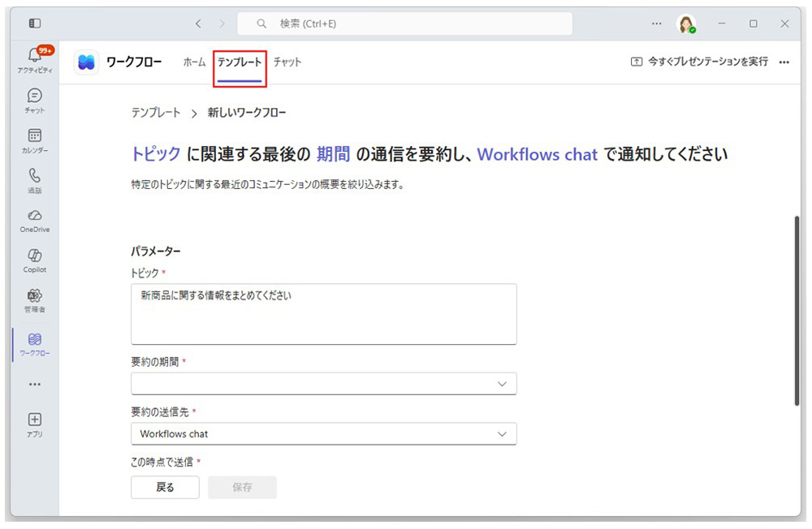812x529 pixels.
Task: Open the Calendar sidebar icon
Action: [35, 141]
